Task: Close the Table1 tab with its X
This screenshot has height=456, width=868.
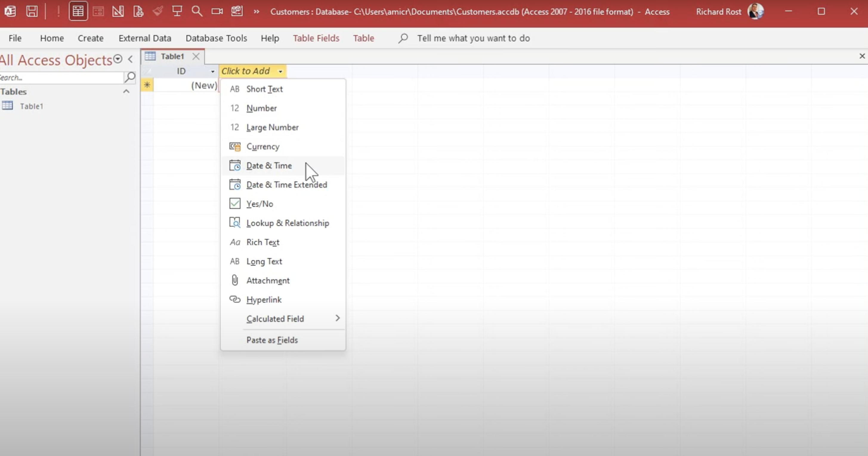Action: tap(196, 56)
